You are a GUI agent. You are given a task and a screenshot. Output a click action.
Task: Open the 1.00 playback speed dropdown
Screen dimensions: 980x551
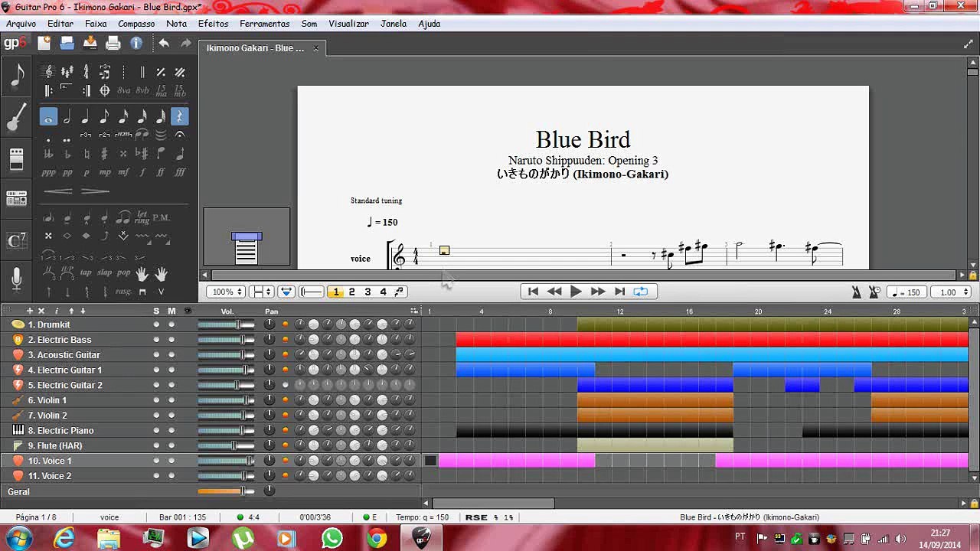point(951,292)
